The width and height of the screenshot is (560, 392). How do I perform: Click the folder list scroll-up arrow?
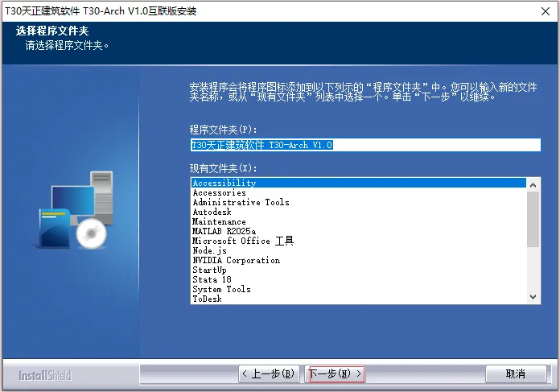pos(533,185)
